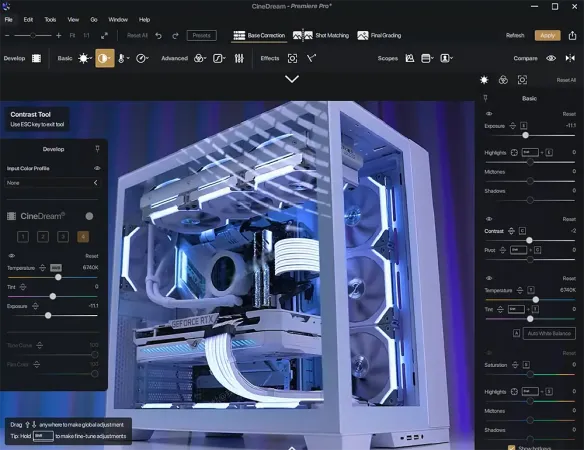Click the Refresh button
Screen dimensions: 584x450
(515, 35)
